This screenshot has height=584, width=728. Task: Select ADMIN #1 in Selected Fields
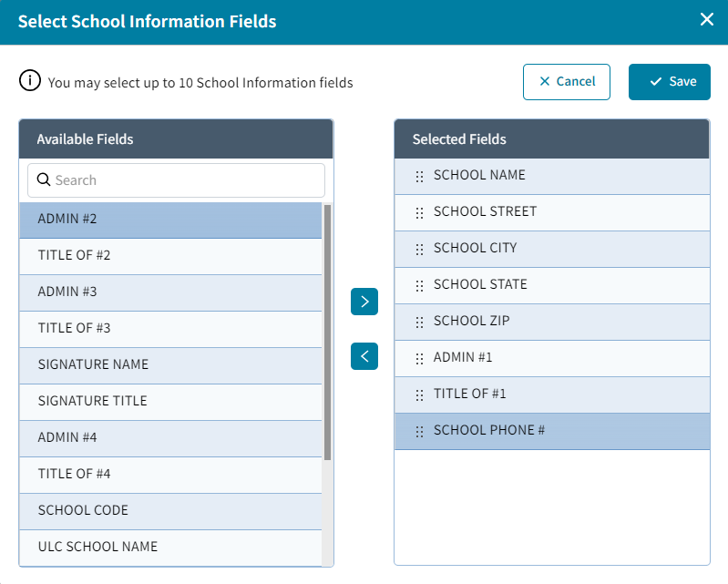[x=552, y=358]
